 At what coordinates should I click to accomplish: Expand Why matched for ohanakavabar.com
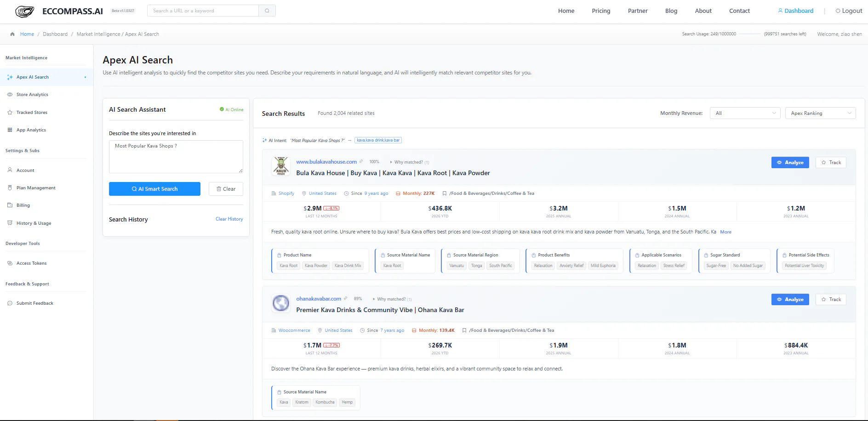pos(392,299)
